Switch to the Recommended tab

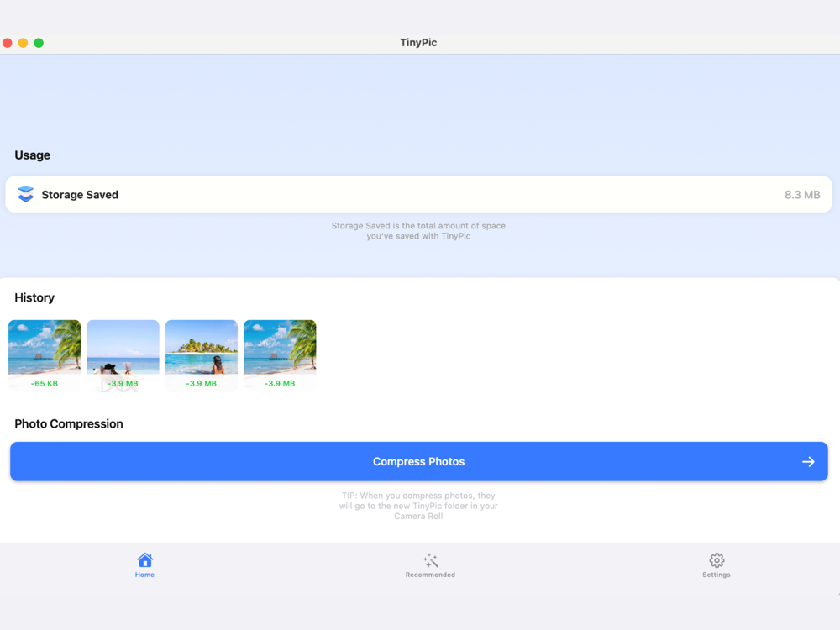[x=430, y=565]
